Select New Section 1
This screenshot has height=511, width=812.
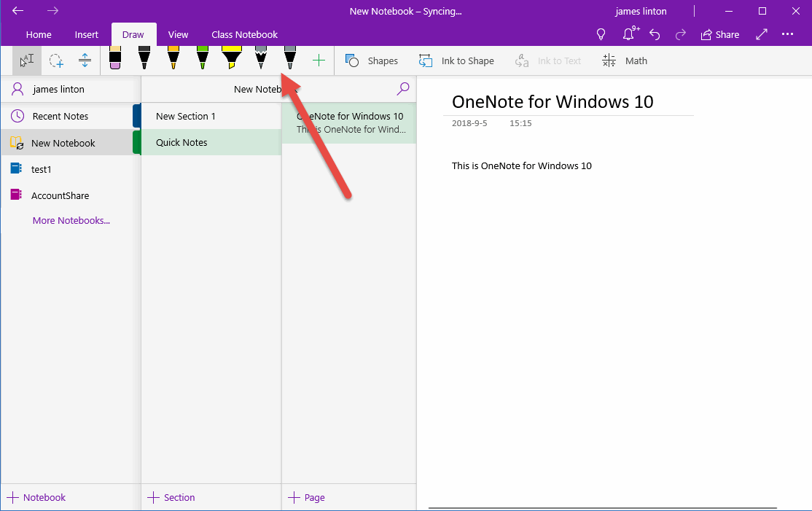click(211, 116)
